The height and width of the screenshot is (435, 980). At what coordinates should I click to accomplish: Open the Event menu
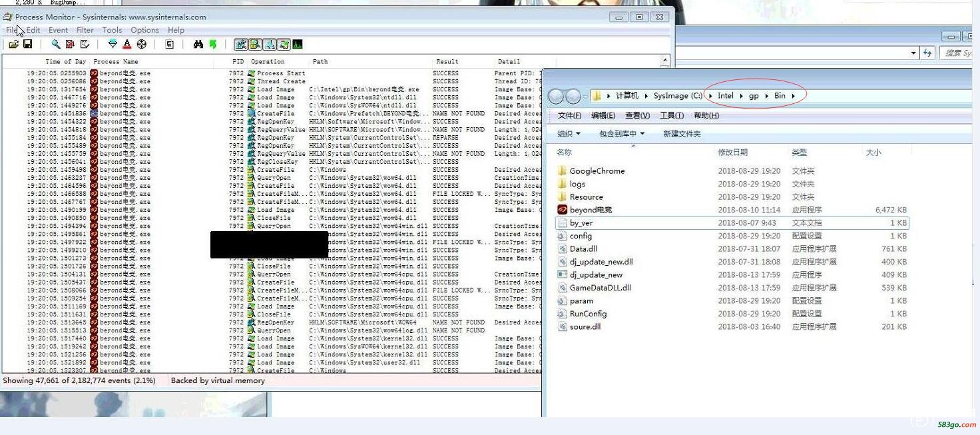(58, 30)
